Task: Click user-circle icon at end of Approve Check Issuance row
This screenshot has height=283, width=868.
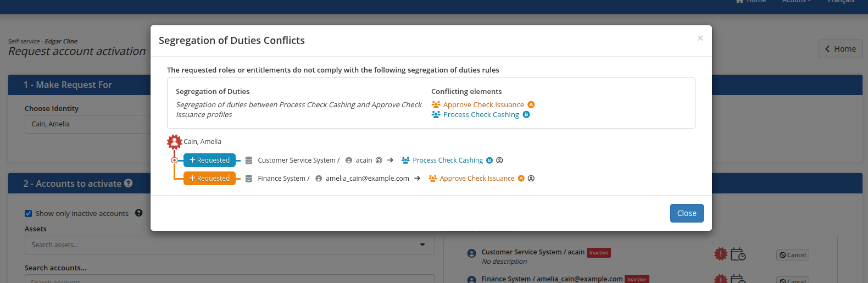Action: [x=531, y=179]
